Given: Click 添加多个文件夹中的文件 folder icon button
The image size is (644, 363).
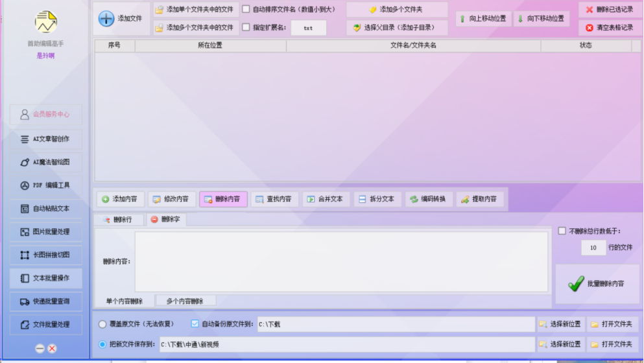Looking at the screenshot, I should tap(196, 27).
